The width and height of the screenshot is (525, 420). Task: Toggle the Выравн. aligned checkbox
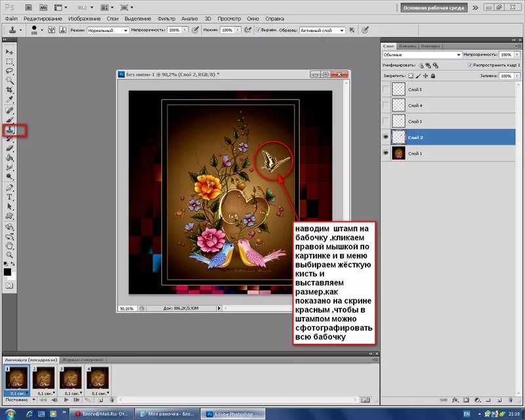point(258,30)
